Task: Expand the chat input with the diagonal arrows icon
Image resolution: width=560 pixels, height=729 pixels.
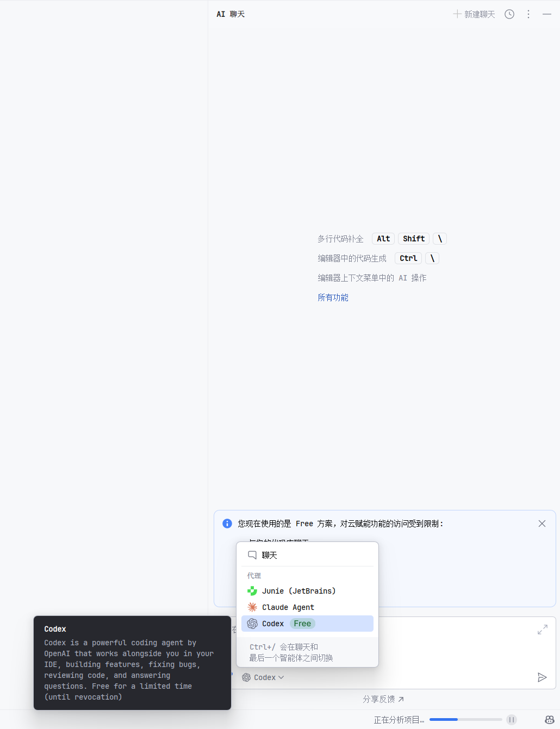Action: (543, 630)
